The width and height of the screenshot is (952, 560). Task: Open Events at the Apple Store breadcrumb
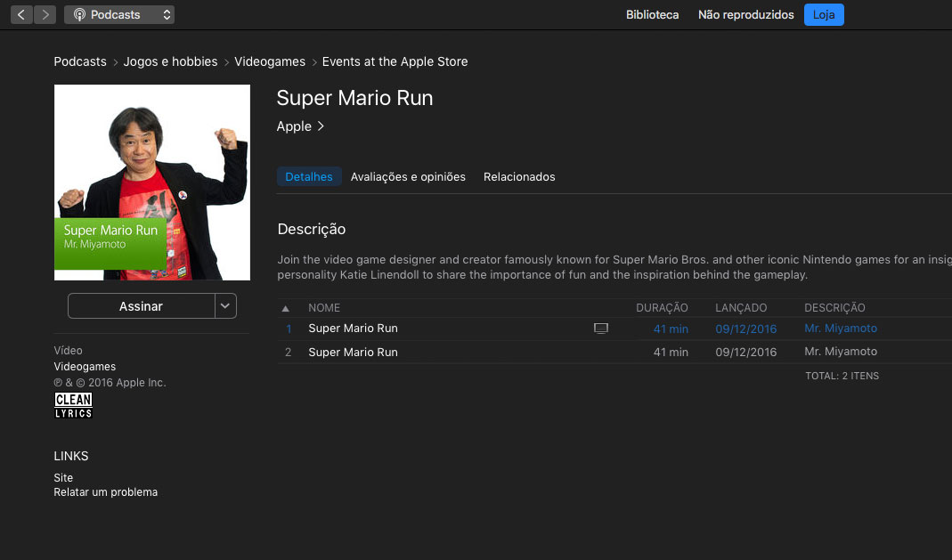tap(395, 61)
